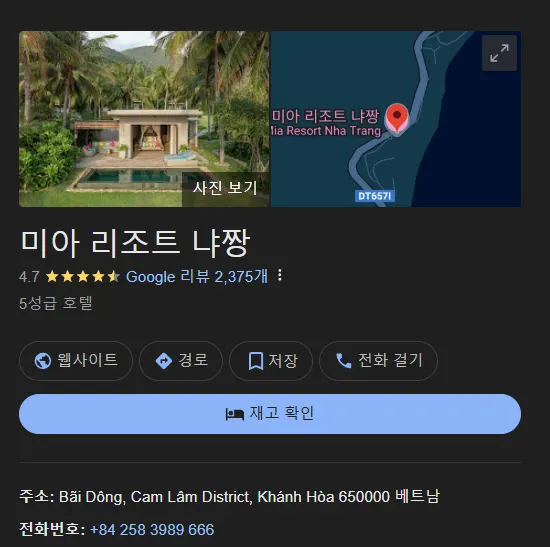Click the Mia Resort Nha Trang map label
This screenshot has width=550, height=547.
[326, 131]
